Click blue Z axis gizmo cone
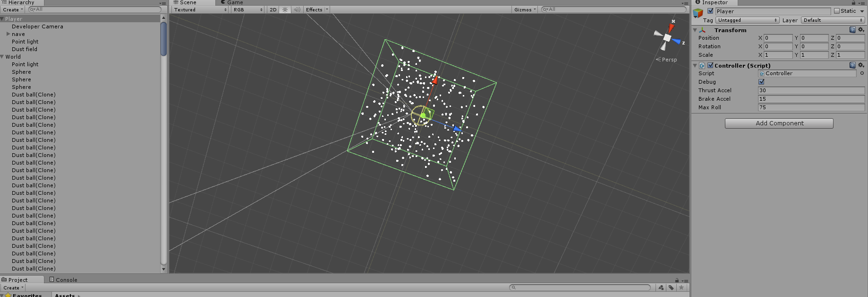 (x=677, y=42)
